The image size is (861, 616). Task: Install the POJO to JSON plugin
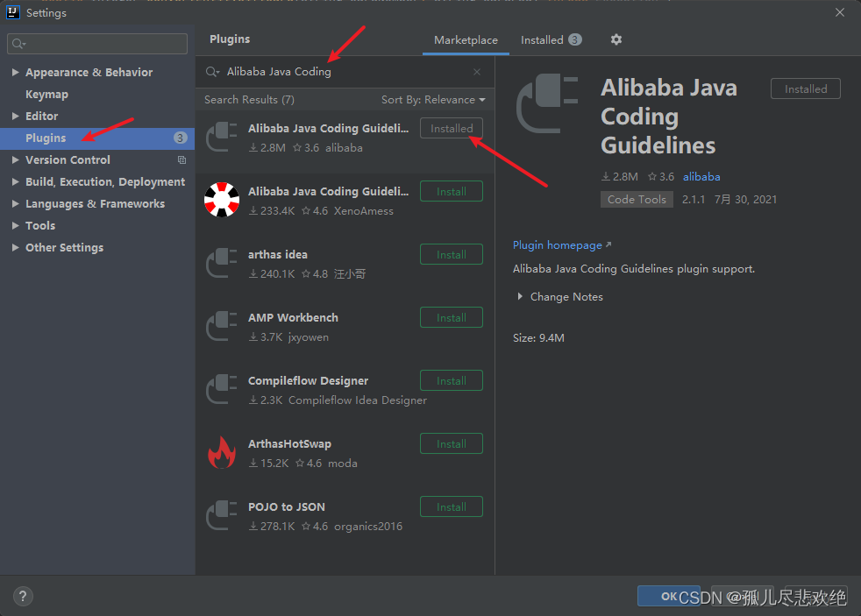452,506
